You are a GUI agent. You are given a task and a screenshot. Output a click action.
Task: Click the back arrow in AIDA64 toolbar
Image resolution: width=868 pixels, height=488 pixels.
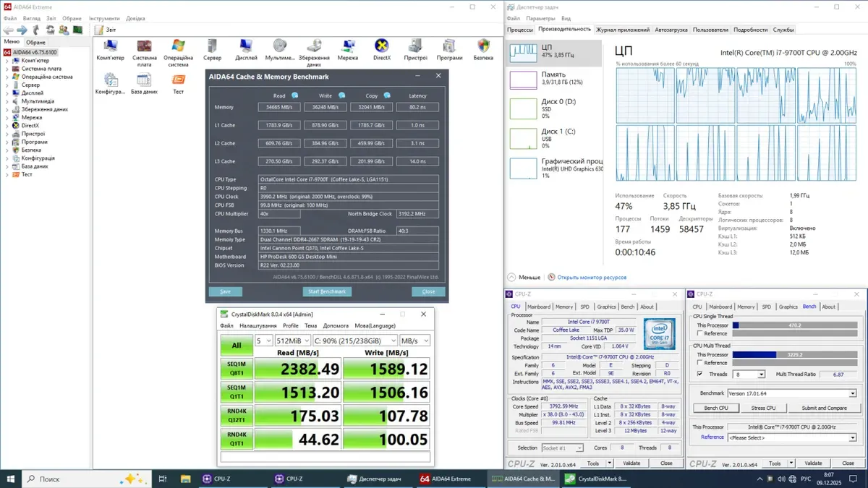point(9,30)
